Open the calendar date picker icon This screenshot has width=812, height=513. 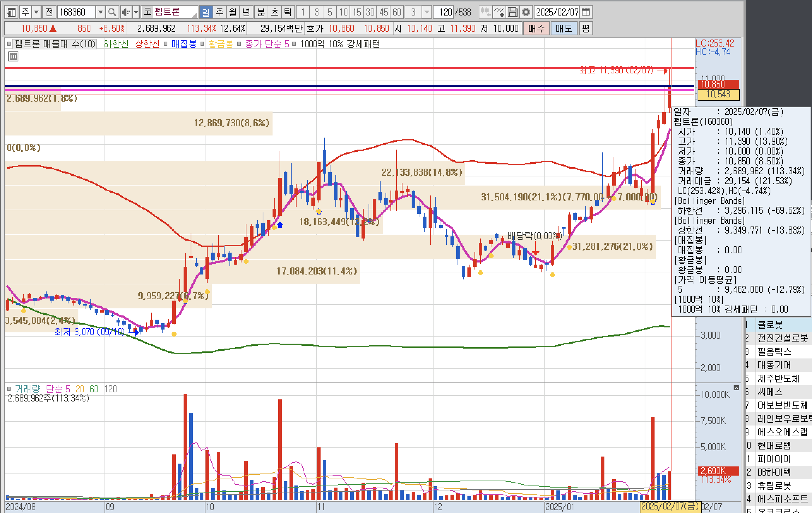pos(586,12)
